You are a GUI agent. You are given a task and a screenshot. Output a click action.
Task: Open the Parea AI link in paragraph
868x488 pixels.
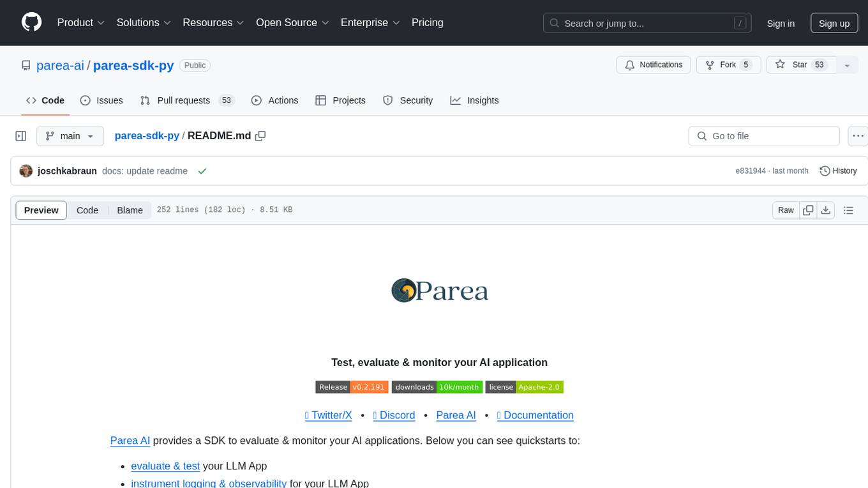coord(130,441)
